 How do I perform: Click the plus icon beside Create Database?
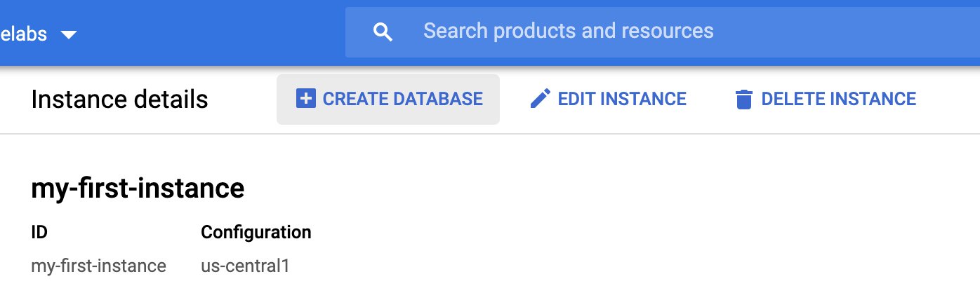point(306,99)
